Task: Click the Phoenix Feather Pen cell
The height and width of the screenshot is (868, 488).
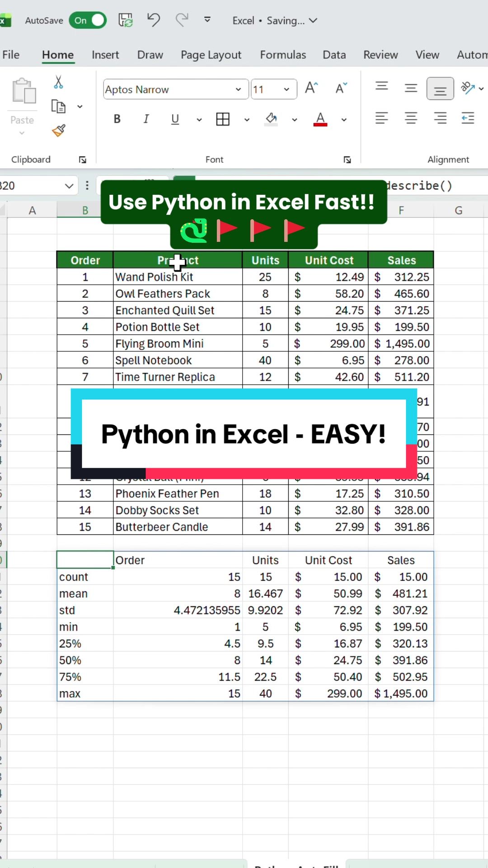Action: click(178, 494)
